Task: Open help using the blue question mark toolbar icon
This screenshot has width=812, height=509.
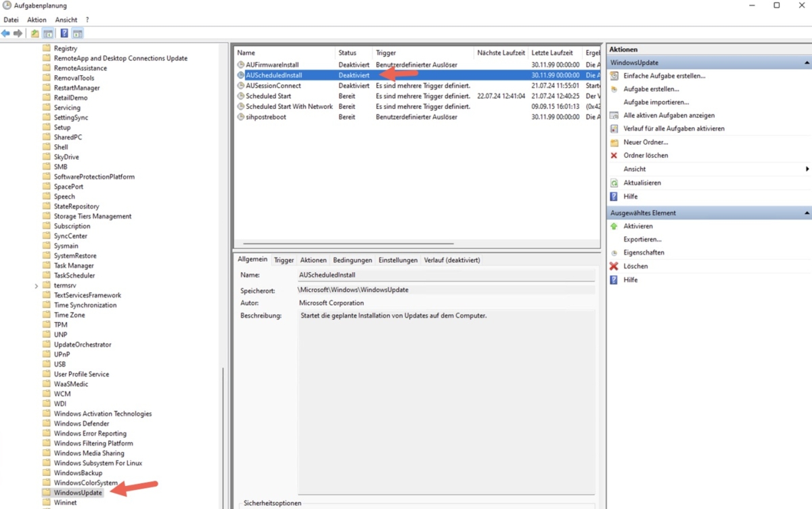Action: tap(64, 32)
